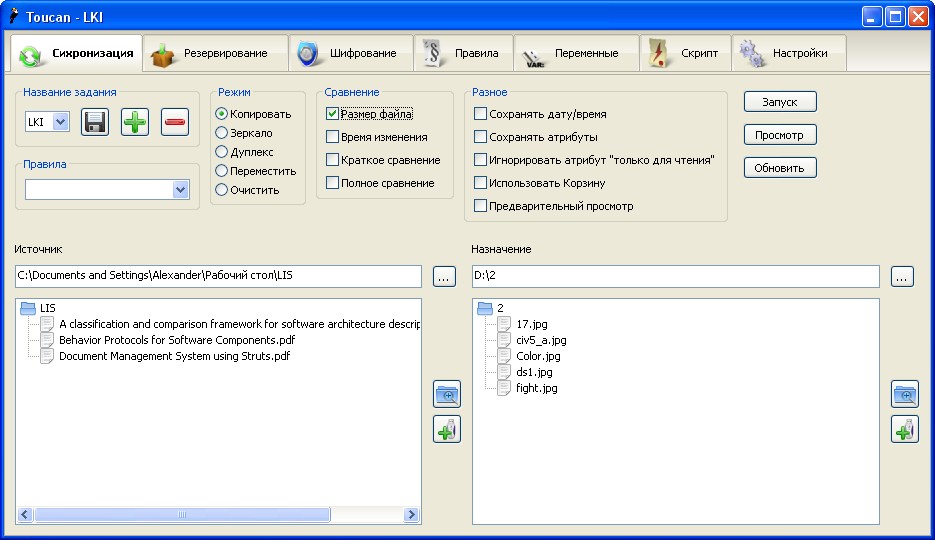
Task: Select the Зеркало mode radio button
Action: (222, 133)
